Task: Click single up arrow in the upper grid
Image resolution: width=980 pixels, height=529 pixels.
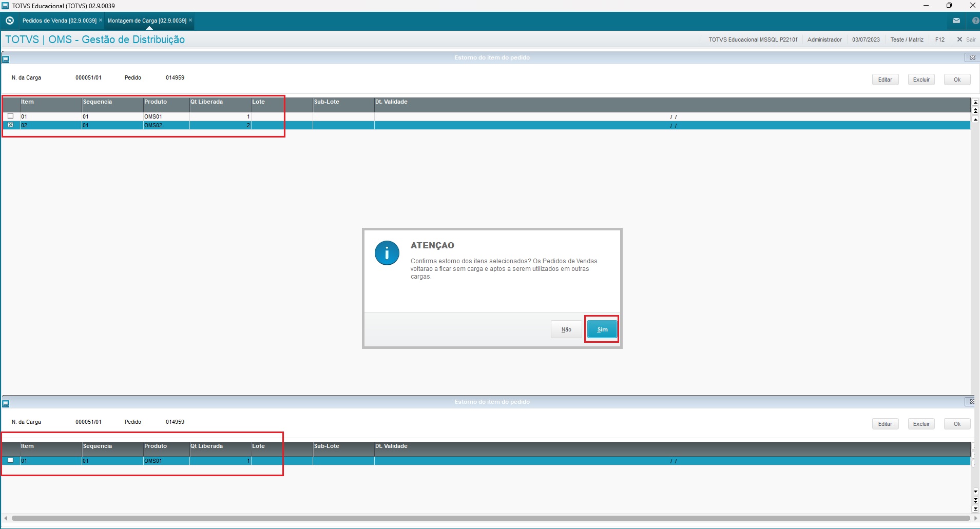Action: point(975,120)
